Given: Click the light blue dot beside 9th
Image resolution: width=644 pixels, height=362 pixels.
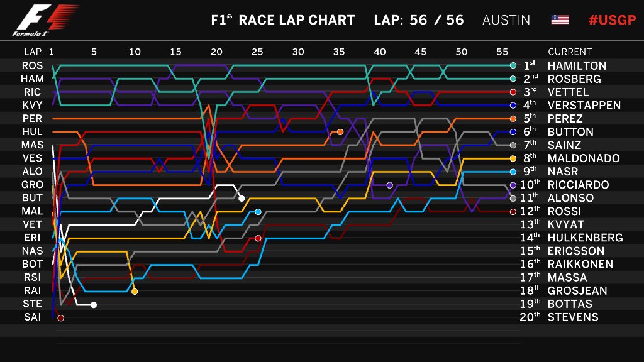Looking at the screenshot, I should pos(513,172).
